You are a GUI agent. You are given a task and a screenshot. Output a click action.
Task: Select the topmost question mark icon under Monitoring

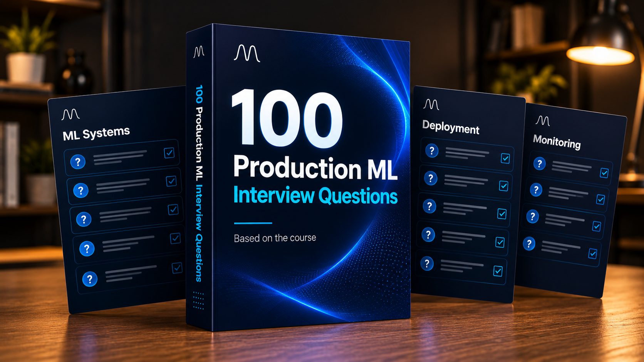(540, 163)
